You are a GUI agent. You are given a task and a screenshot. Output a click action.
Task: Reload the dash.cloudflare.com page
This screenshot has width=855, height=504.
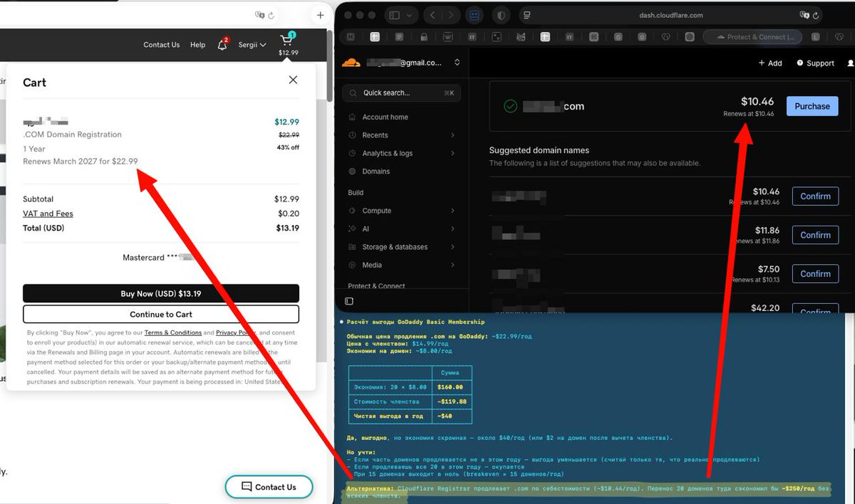(x=815, y=15)
